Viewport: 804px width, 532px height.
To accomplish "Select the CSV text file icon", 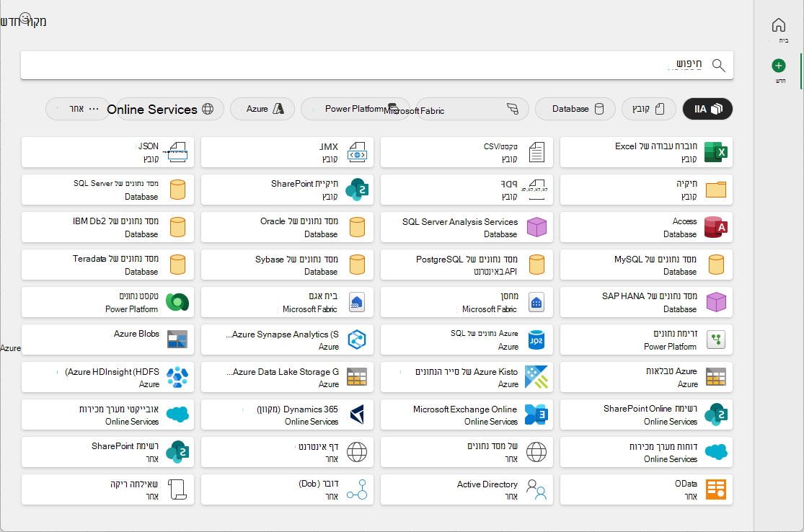I will [536, 152].
